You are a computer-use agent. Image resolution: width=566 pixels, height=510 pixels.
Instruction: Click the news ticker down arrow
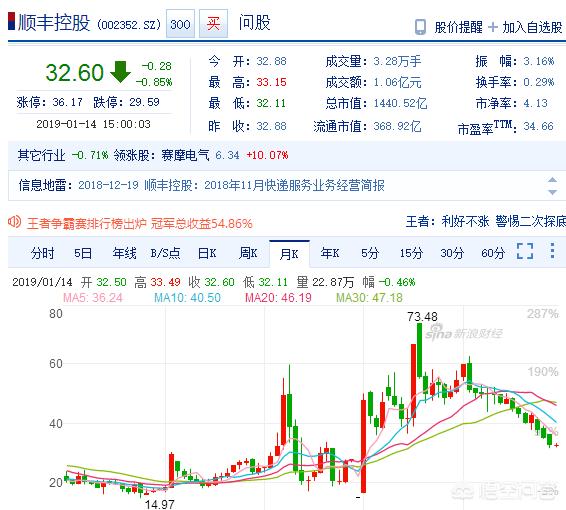(552, 192)
